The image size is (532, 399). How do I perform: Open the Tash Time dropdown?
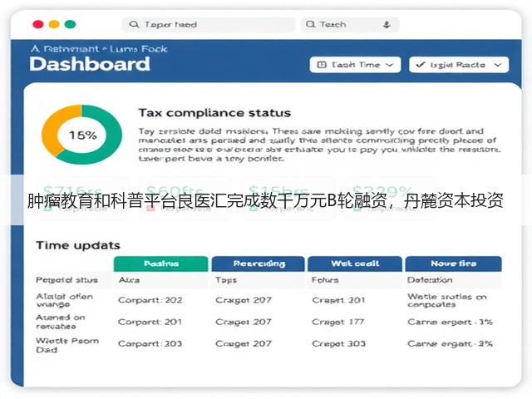click(x=355, y=65)
